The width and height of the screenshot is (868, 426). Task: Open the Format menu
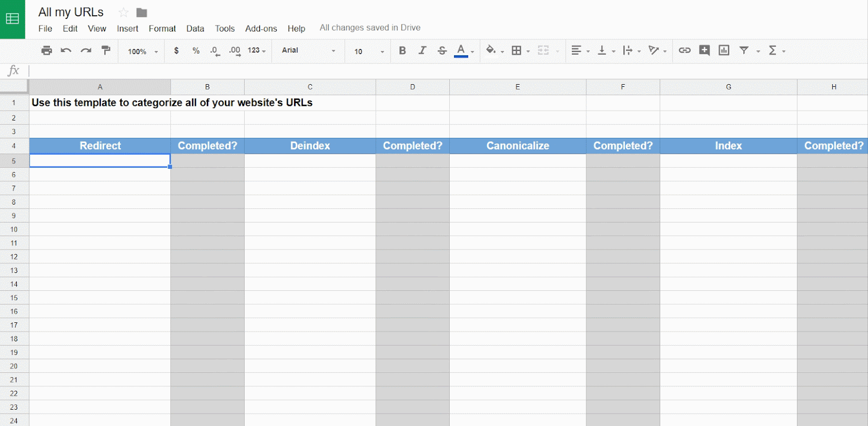(162, 29)
